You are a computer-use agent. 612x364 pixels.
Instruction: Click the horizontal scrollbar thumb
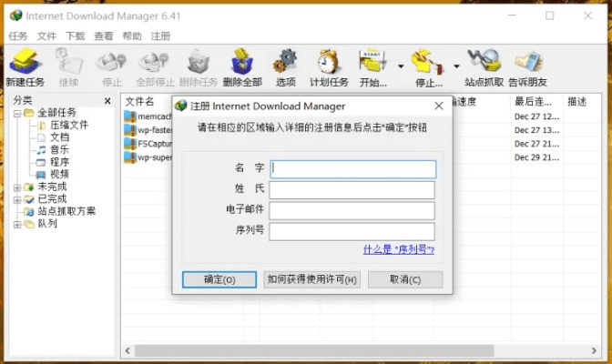click(314, 350)
